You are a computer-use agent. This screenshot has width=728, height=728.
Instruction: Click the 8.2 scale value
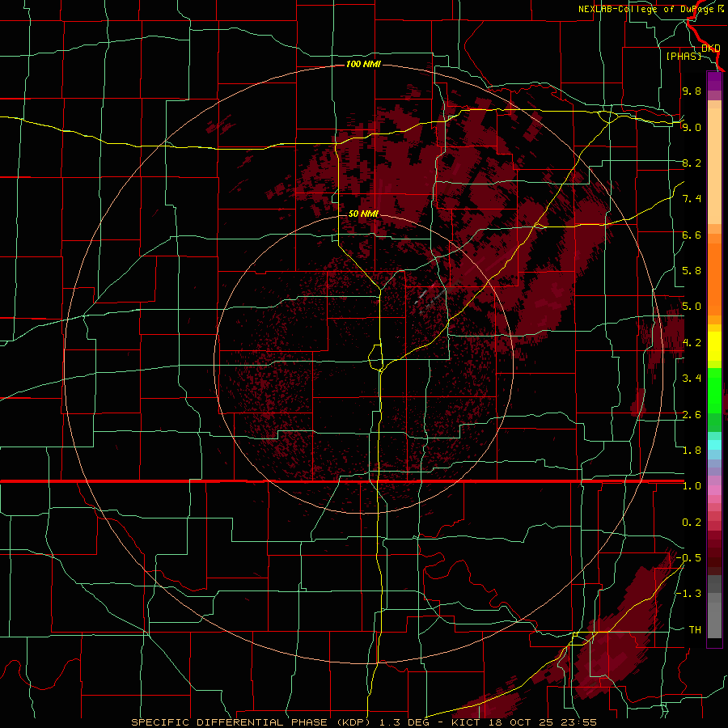click(692, 163)
